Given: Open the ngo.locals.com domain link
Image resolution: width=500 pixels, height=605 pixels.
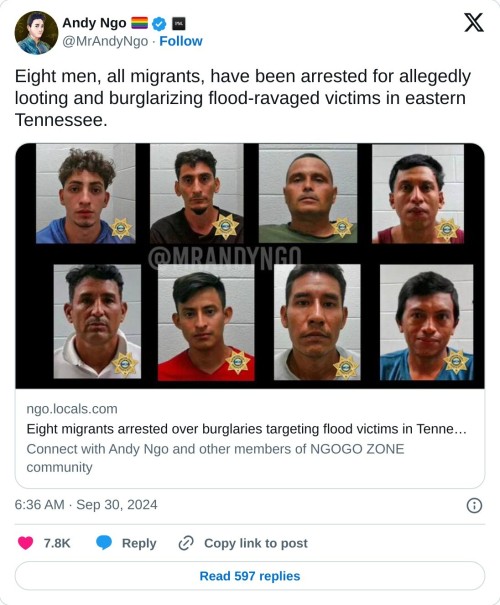Looking at the screenshot, I should (x=72, y=409).
